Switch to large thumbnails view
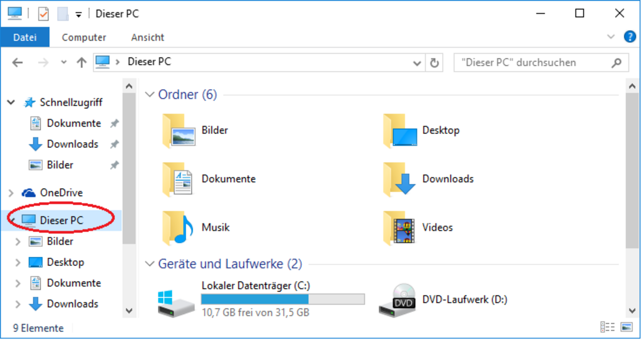 (x=626, y=327)
